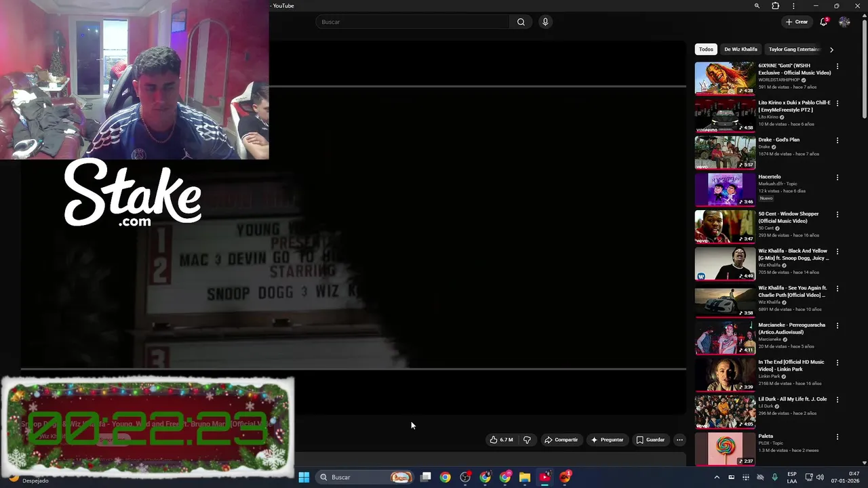Image resolution: width=868 pixels, height=488 pixels.
Task: Open options menu for Black And Yellow video
Action: coord(837,251)
